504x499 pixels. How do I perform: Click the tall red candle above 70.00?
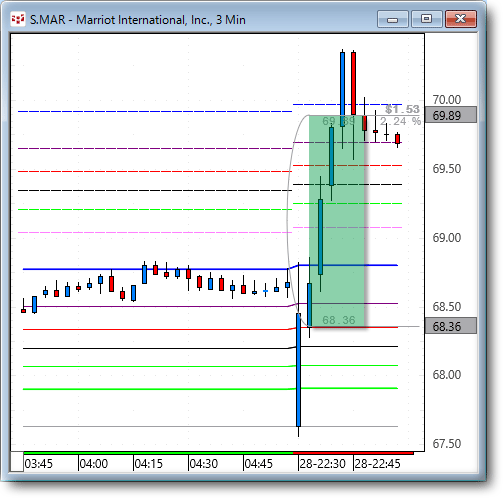click(353, 83)
